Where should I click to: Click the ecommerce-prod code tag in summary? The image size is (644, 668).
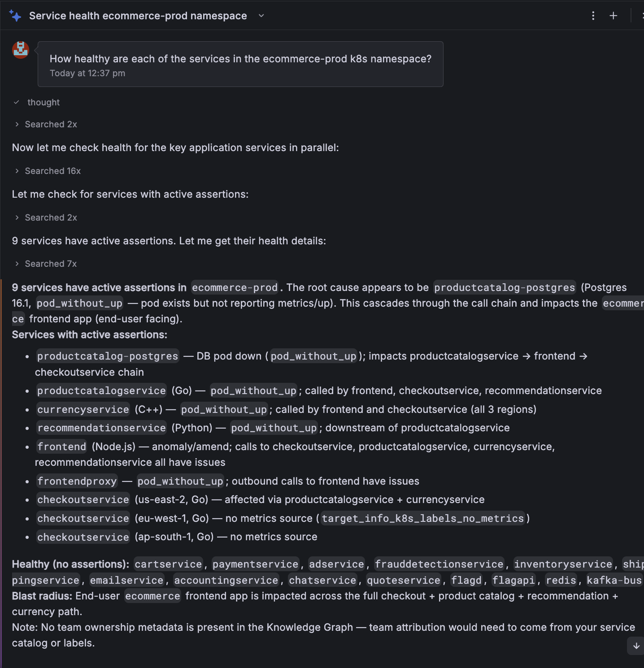pyautogui.click(x=235, y=287)
